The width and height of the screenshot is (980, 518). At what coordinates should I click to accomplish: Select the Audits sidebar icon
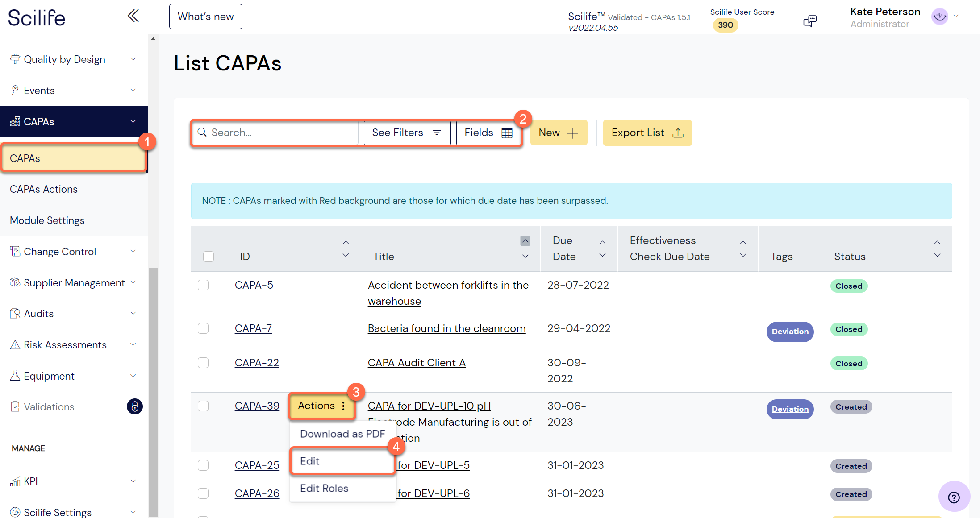pyautogui.click(x=15, y=313)
